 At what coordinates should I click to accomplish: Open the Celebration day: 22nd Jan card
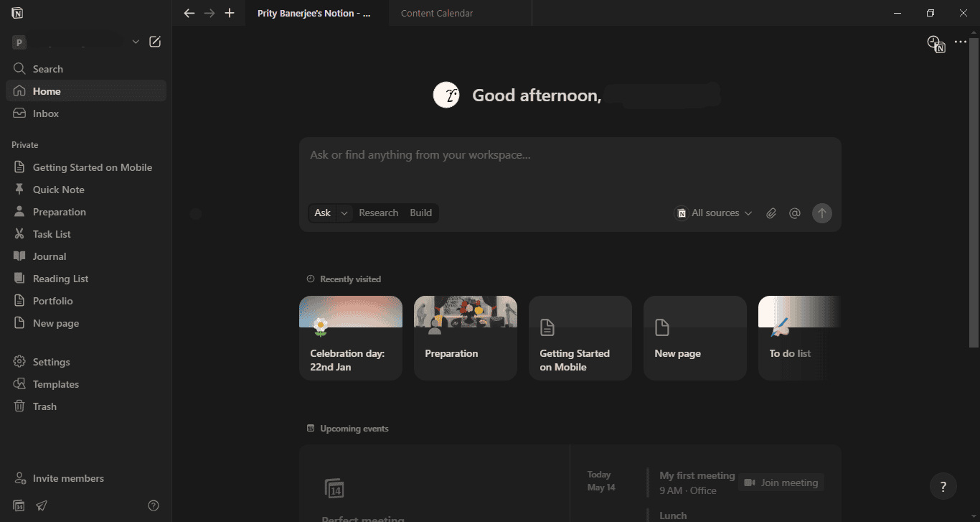click(x=351, y=338)
